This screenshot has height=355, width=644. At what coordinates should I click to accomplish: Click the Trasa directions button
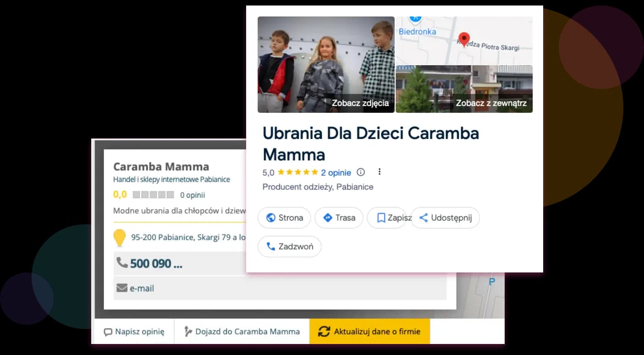click(339, 218)
